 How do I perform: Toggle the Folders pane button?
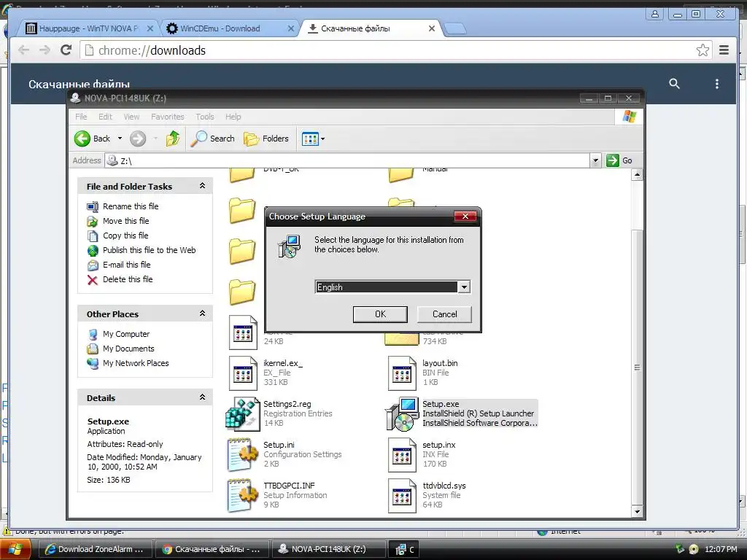point(266,139)
